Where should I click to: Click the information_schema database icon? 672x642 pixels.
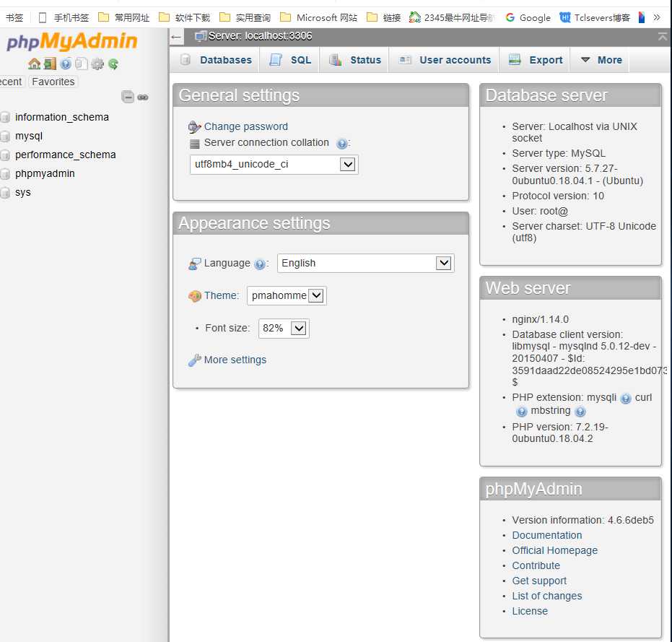pyautogui.click(x=5, y=117)
